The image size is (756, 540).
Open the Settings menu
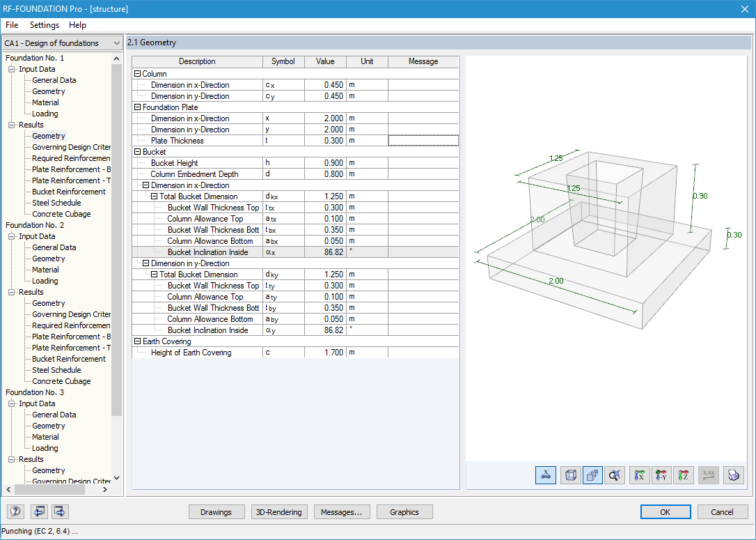click(45, 25)
